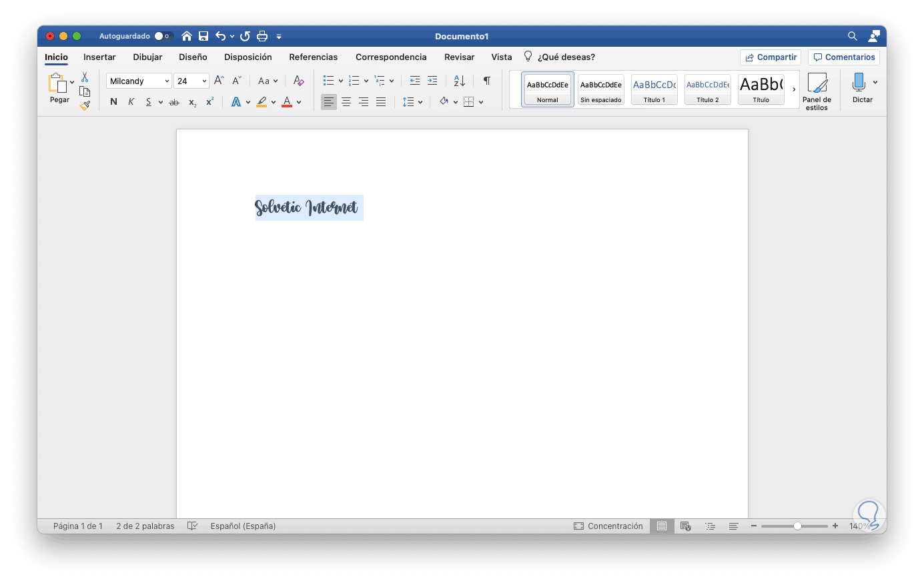Expand the Pegar paste options arrow
Viewport: 924px width, 583px height.
[72, 83]
